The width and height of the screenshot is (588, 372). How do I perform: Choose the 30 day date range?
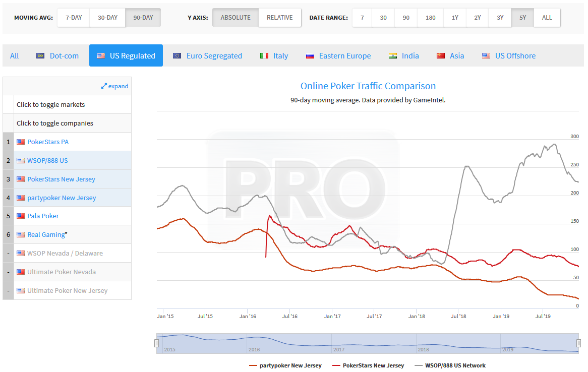point(383,18)
